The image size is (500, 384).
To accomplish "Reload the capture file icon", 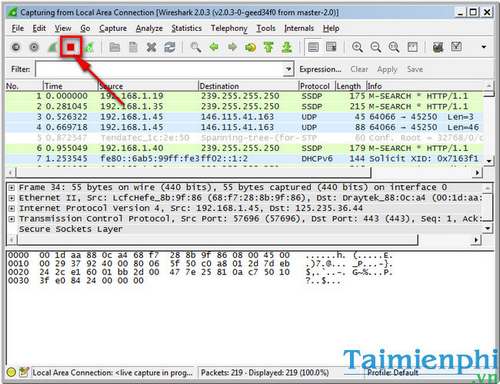I will click(x=170, y=47).
